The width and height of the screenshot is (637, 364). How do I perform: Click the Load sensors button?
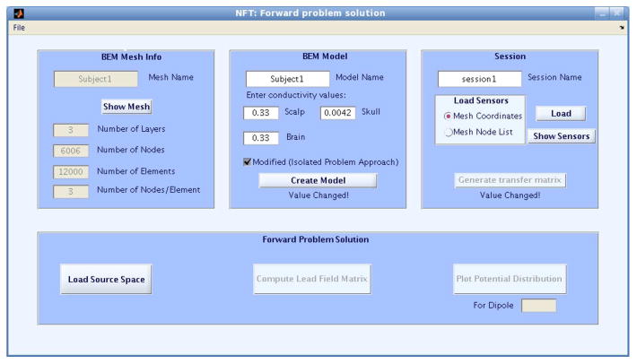coord(561,114)
